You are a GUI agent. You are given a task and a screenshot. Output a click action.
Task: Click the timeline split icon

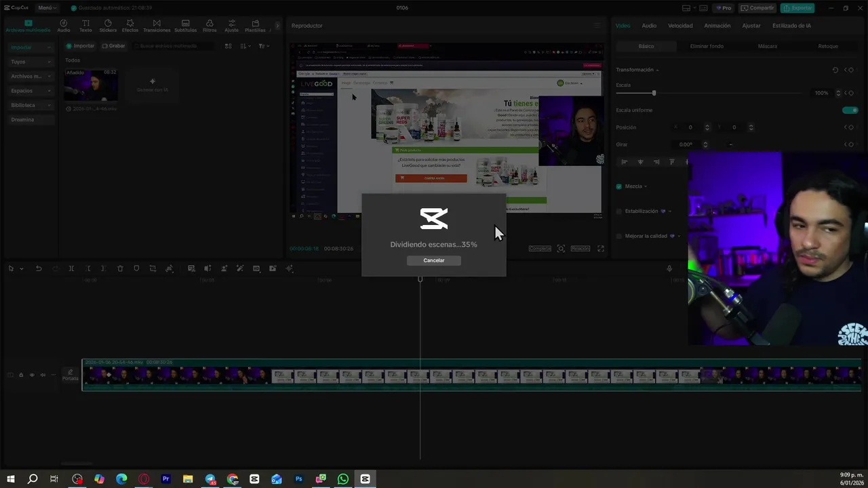(x=71, y=268)
